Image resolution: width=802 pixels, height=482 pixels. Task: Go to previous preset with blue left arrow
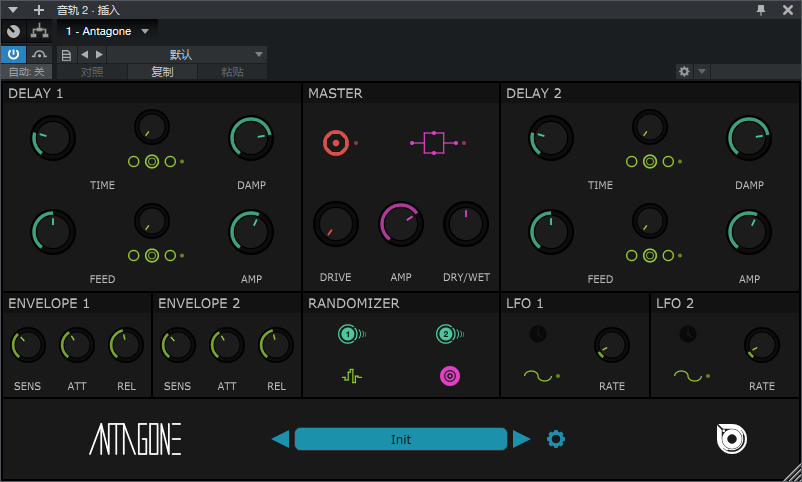pyautogui.click(x=280, y=439)
